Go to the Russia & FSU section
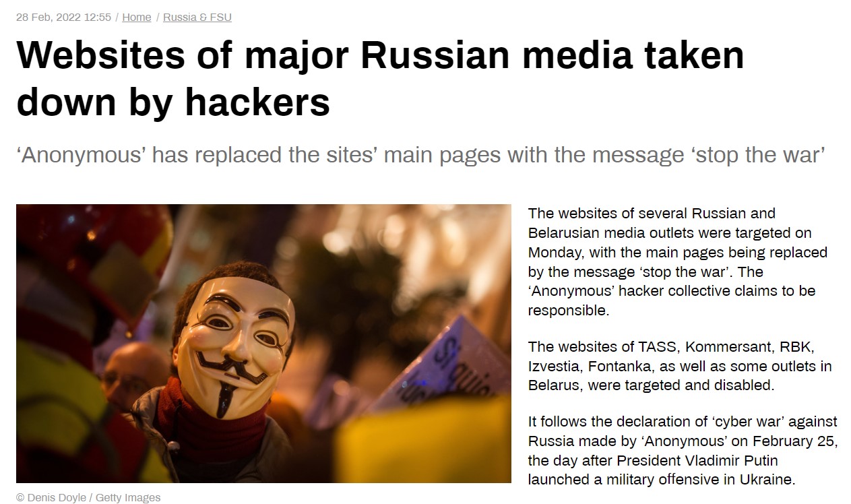 coord(197,18)
